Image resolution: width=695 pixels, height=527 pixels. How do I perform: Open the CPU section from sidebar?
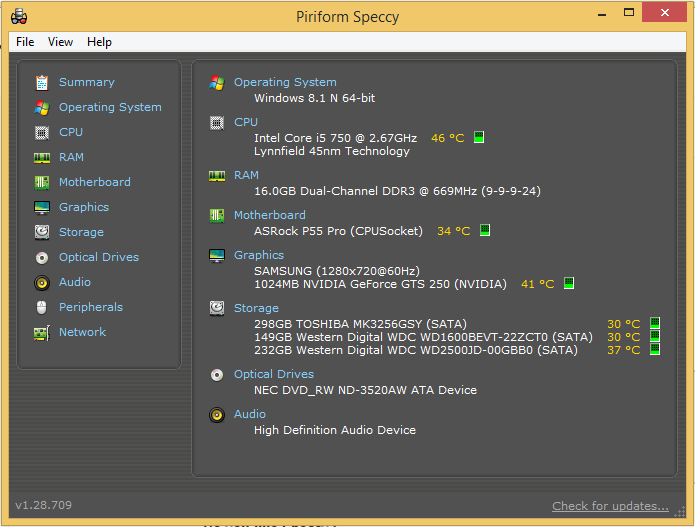(x=71, y=132)
